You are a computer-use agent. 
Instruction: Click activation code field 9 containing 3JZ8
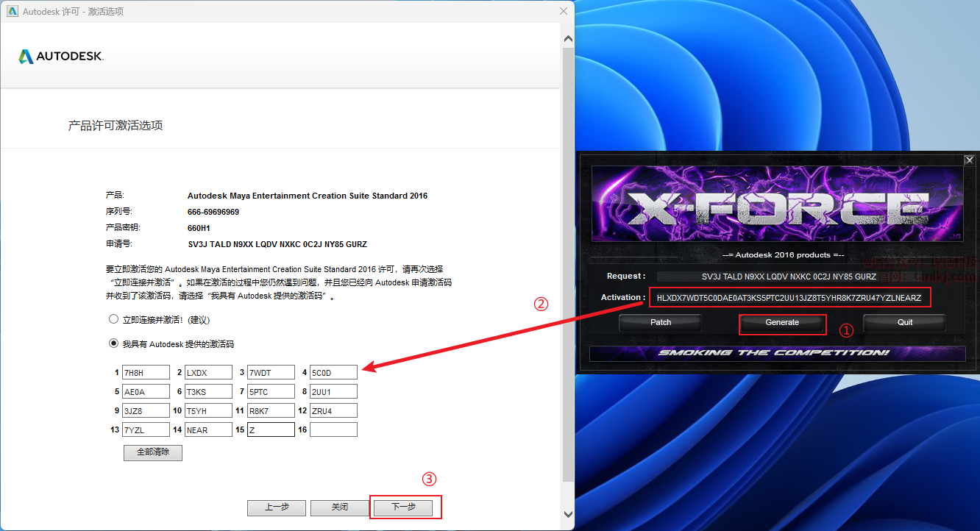click(146, 410)
